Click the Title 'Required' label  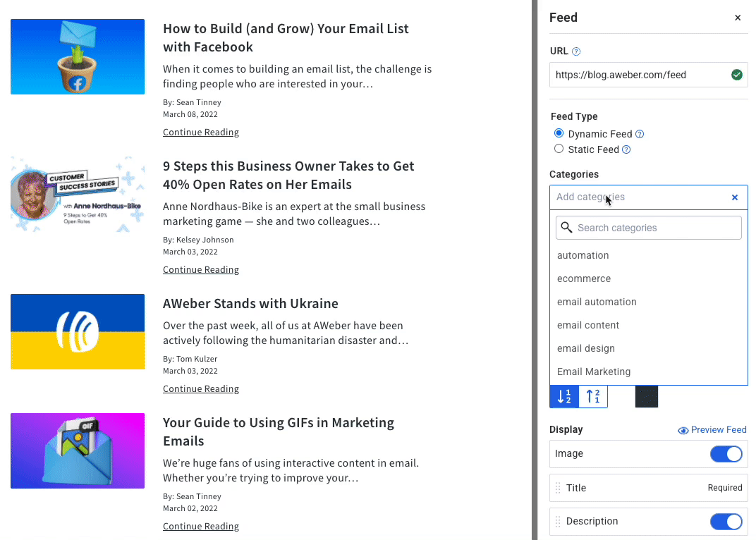coord(725,488)
